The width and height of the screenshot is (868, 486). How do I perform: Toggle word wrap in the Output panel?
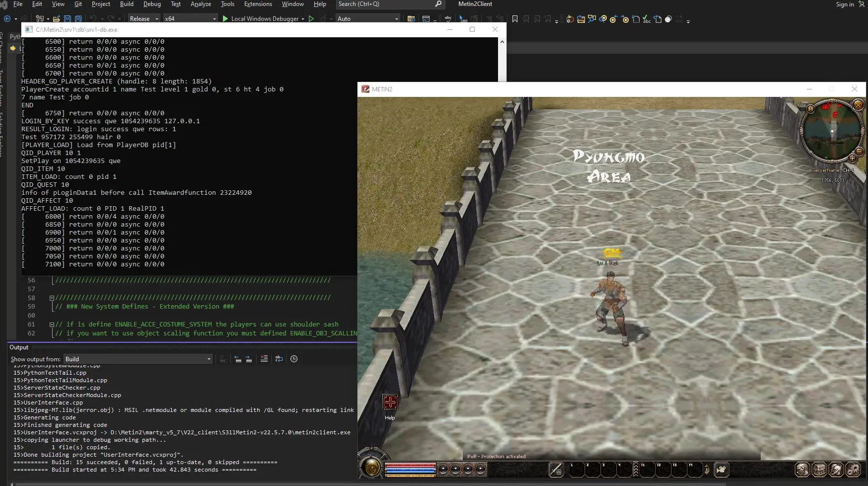click(279, 359)
